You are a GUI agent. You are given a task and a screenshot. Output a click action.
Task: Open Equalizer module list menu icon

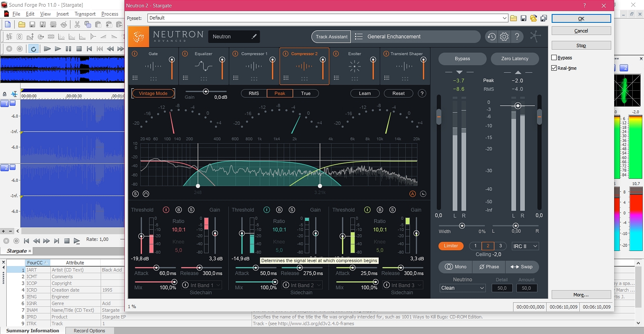(185, 78)
